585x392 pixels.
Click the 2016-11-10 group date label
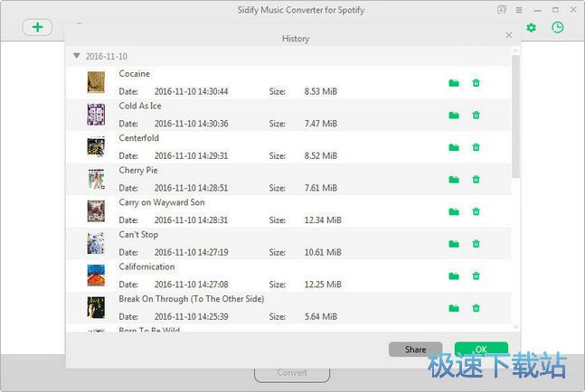[107, 56]
